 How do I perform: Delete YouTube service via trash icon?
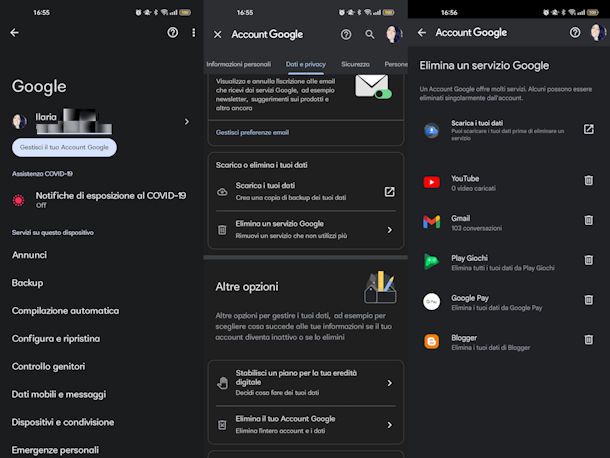589,180
